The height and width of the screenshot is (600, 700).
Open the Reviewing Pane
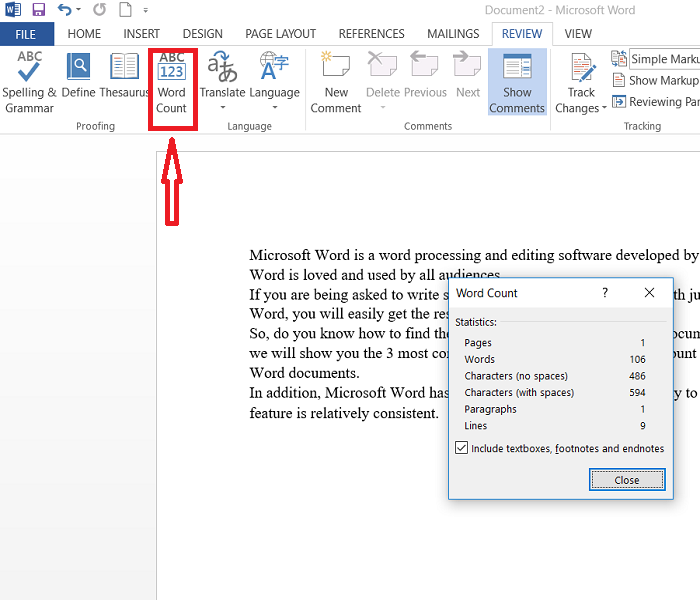pos(655,102)
